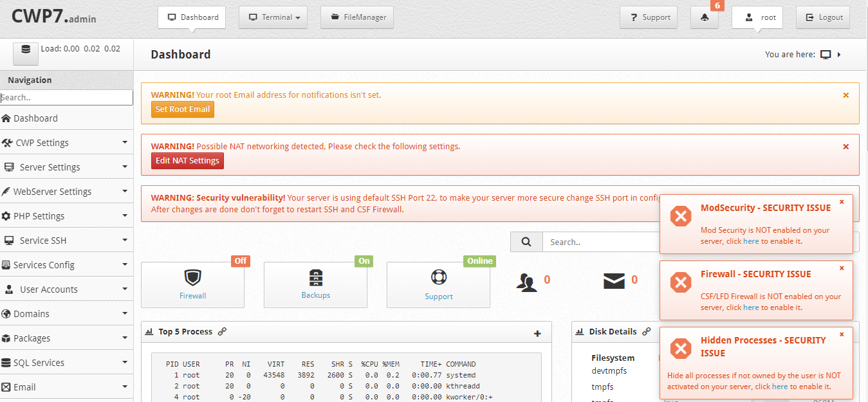Click the users count icon
This screenshot has height=402, width=868.
[527, 282]
